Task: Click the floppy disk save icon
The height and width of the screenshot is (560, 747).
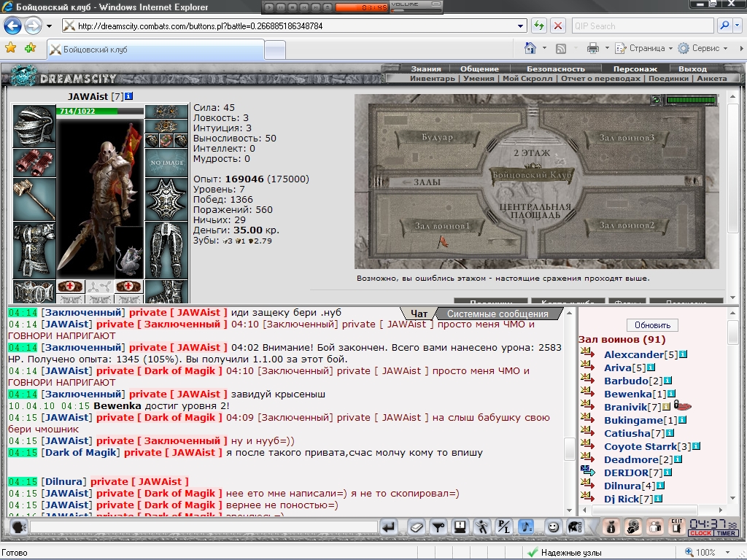Action: (460, 527)
